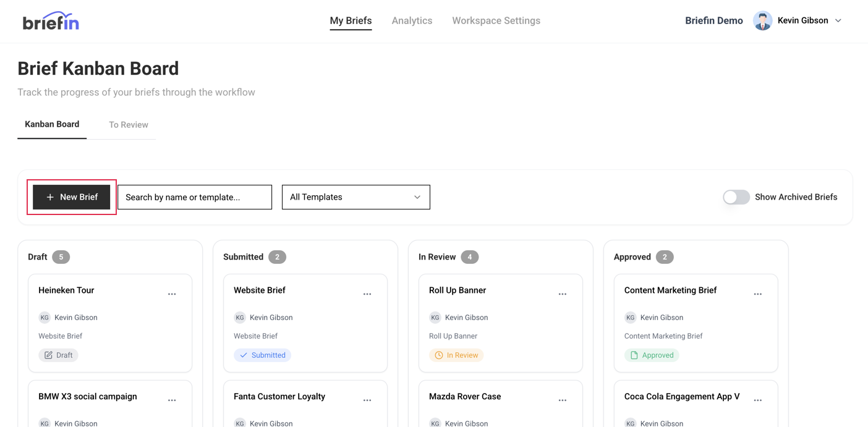Click the In Review column count badge 4
Screen dimensions: 868x427
470,257
